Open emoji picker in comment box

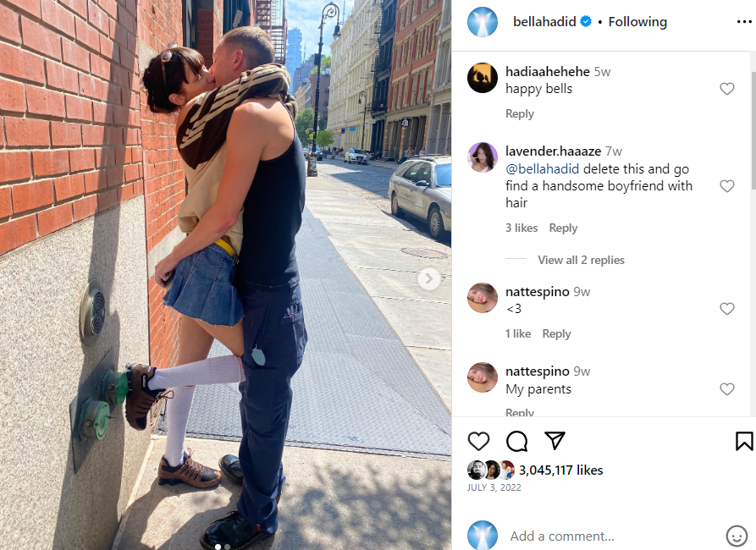(737, 536)
